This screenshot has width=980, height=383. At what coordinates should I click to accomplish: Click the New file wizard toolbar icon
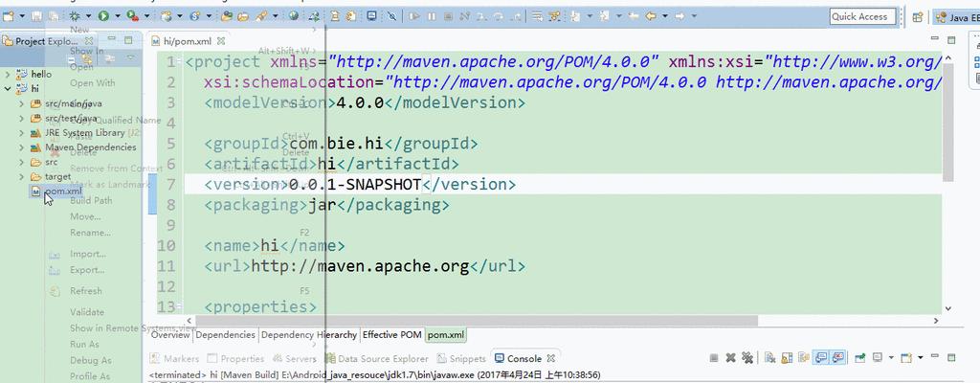coord(8,16)
